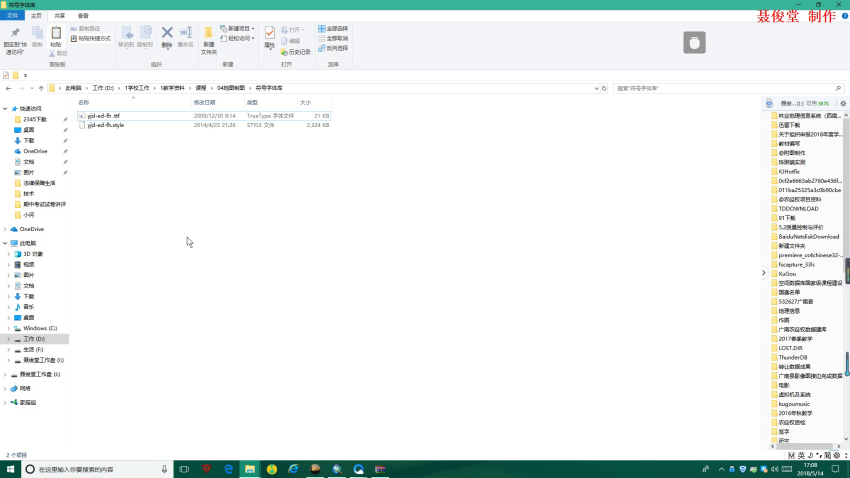Click Select none (全部取消) command

pyautogui.click(x=333, y=38)
